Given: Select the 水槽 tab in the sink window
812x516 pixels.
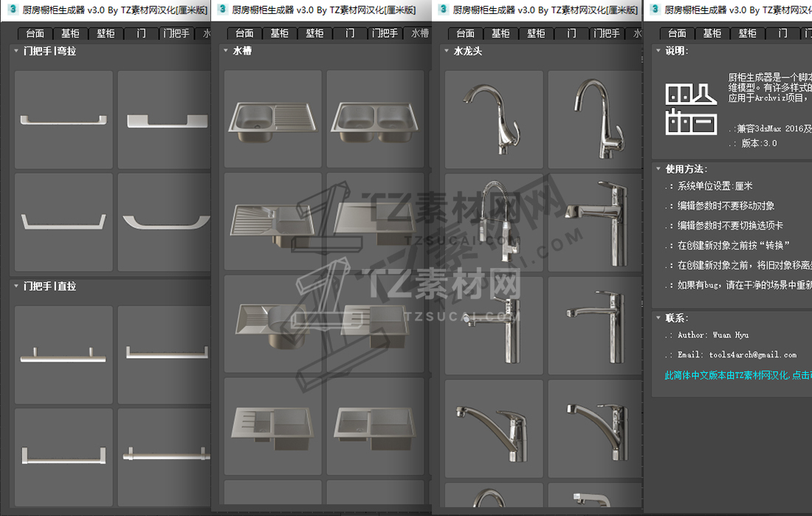Looking at the screenshot, I should (419, 34).
